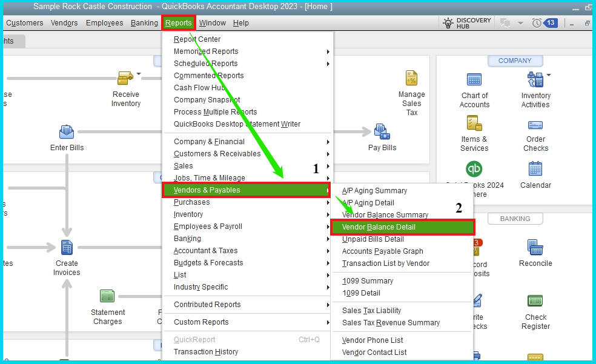This screenshot has width=596, height=364.
Task: Open the Employees menu
Action: point(105,23)
